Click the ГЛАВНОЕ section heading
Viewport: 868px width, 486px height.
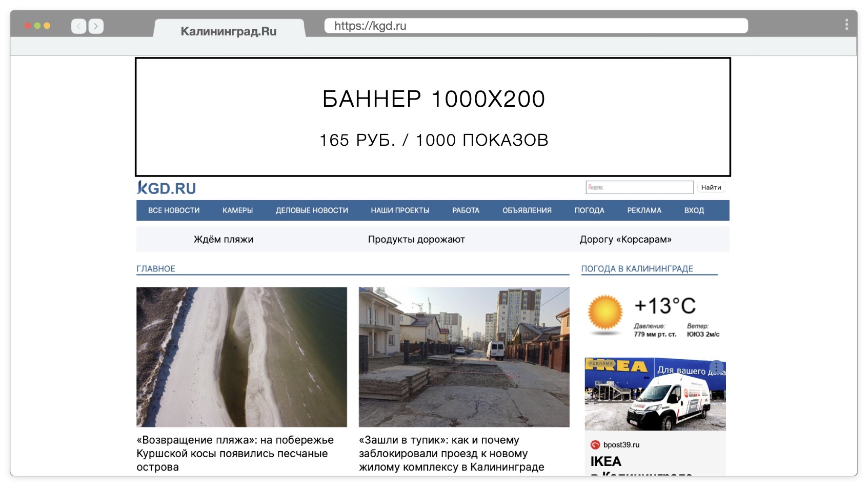click(156, 268)
